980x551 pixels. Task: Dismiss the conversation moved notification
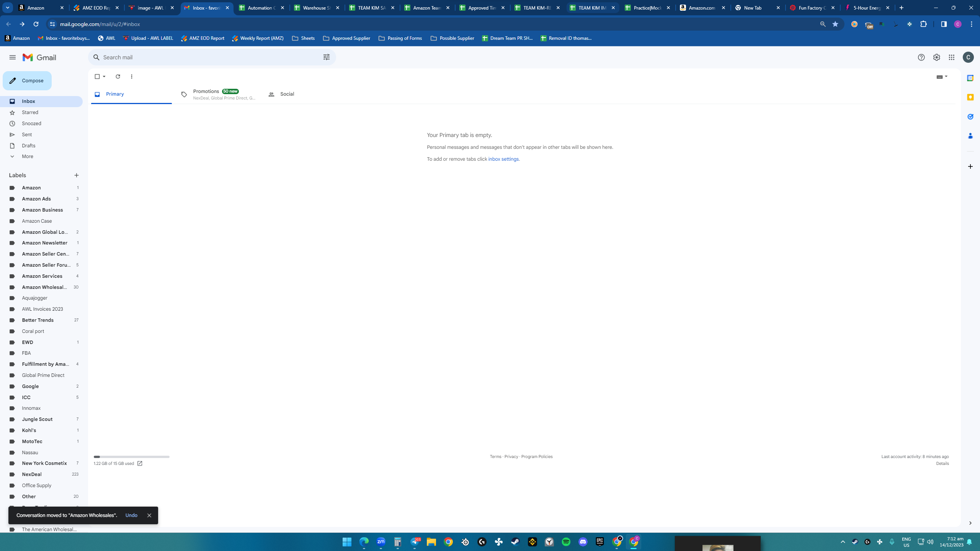pos(149,515)
